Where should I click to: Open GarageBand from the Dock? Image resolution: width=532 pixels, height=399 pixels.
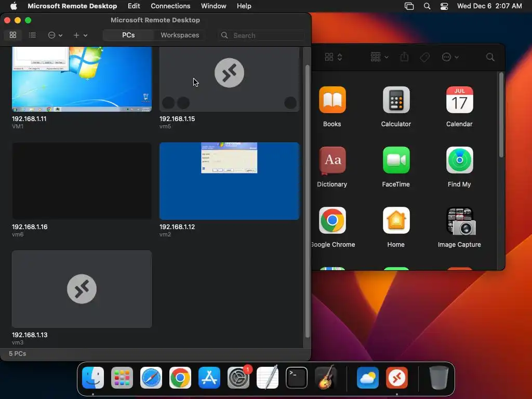326,378
